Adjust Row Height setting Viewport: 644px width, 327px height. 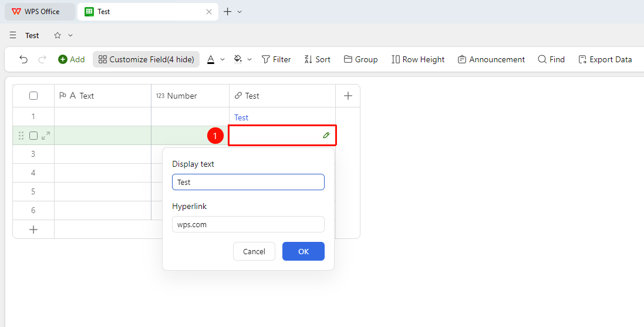pyautogui.click(x=418, y=59)
